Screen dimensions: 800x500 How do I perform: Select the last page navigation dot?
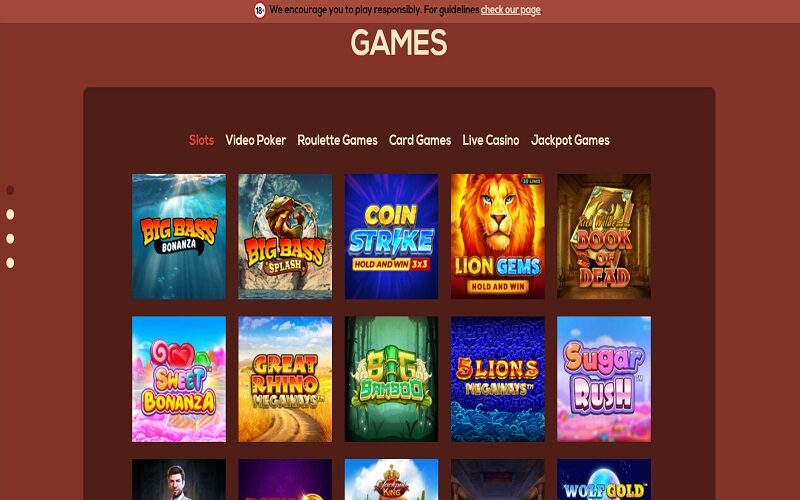pyautogui.click(x=10, y=263)
